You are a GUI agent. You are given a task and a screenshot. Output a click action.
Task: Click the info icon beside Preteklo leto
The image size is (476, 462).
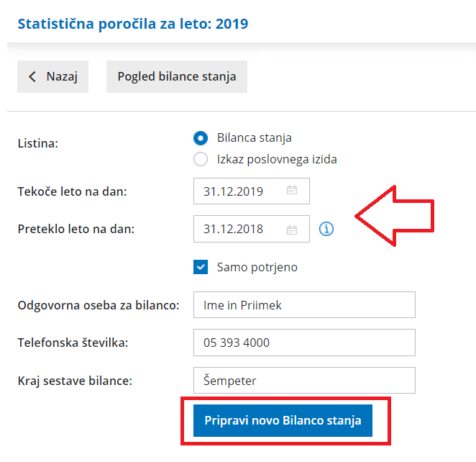(x=326, y=230)
